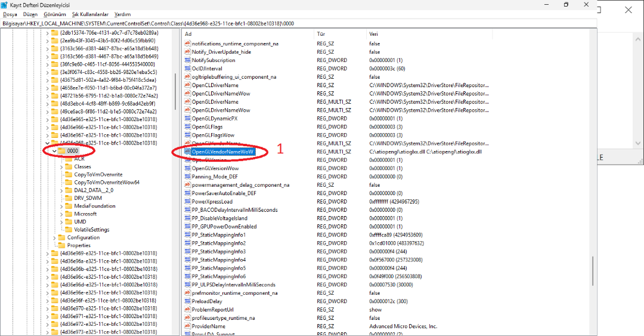Expand the {2db15374-706e-4131-a0c7-d7c78eb0289a} key
Image resolution: width=644 pixels, height=336 pixels.
[47, 33]
